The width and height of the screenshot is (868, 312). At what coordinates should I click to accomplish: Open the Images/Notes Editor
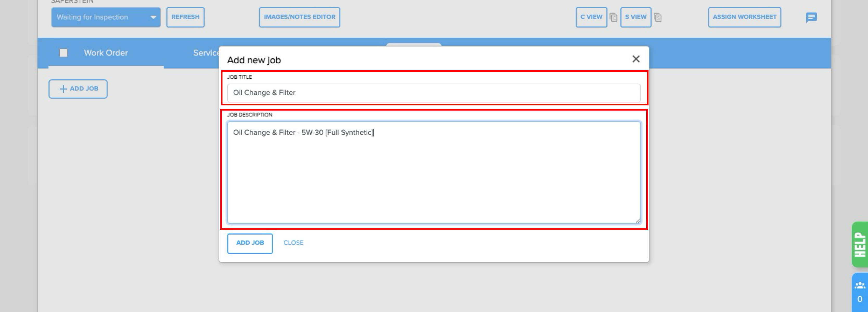tap(299, 17)
